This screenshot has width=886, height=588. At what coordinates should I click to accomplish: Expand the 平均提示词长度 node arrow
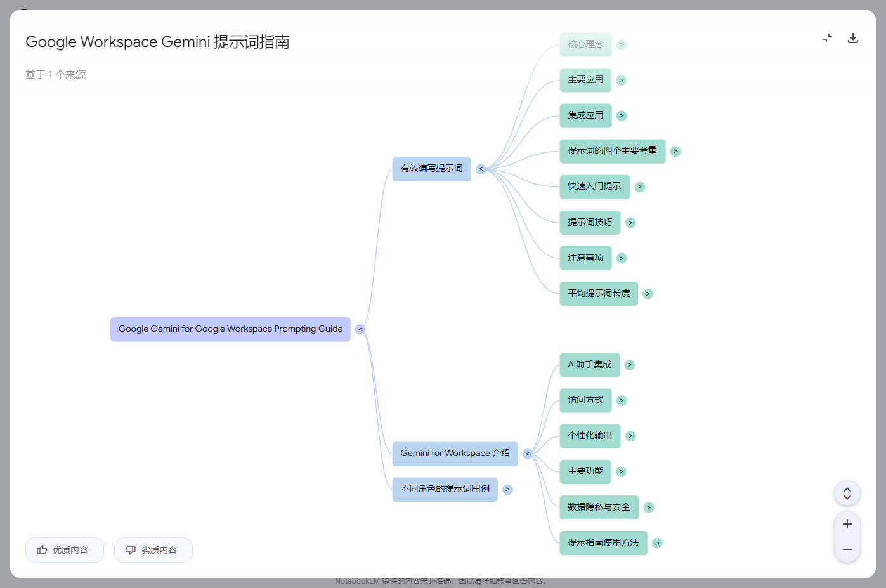(x=648, y=294)
